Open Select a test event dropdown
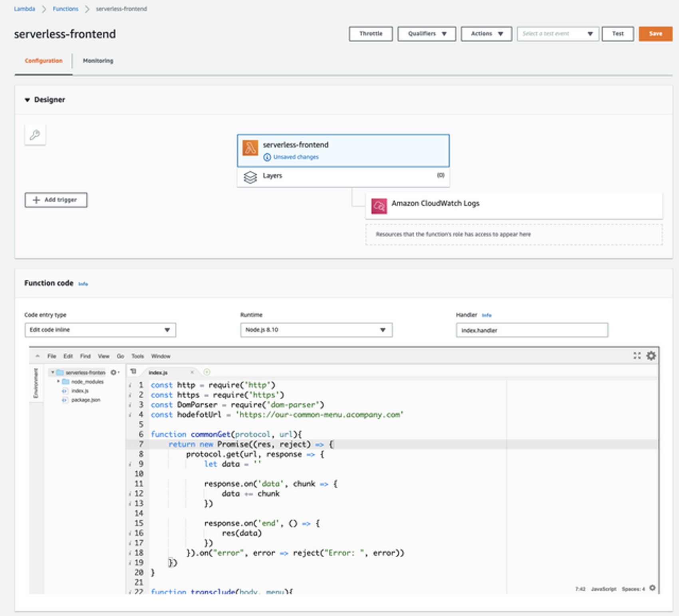679x616 pixels. point(558,34)
